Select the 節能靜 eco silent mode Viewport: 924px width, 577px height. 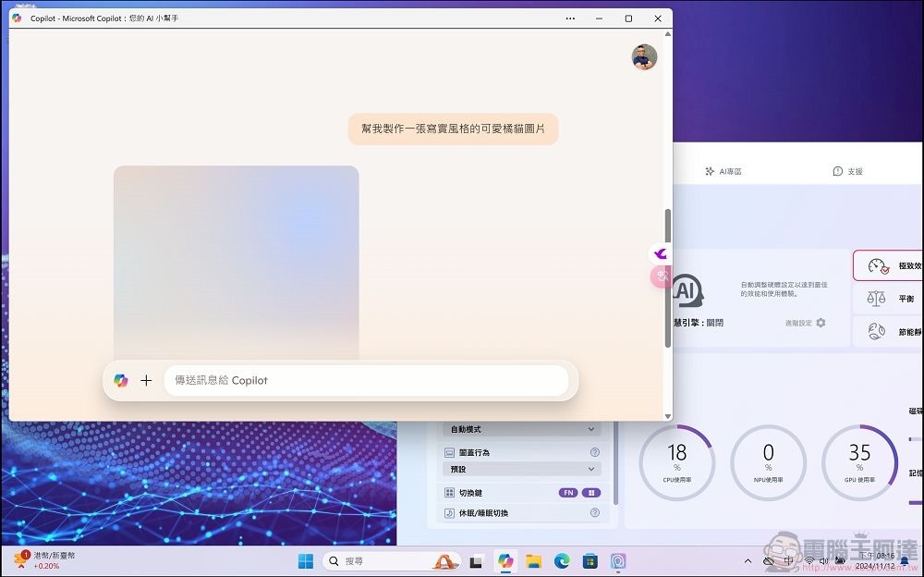coord(888,332)
